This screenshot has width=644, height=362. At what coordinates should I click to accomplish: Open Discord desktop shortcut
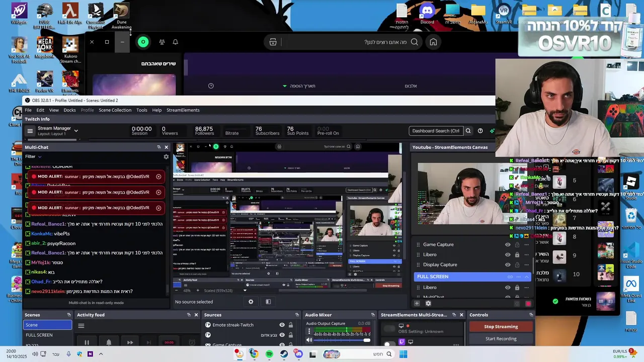click(x=427, y=14)
